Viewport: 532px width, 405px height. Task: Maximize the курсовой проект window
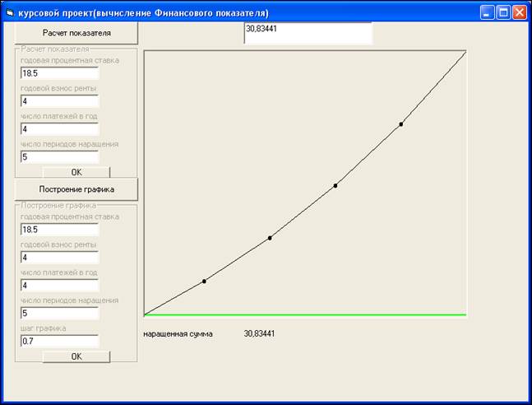(504, 13)
